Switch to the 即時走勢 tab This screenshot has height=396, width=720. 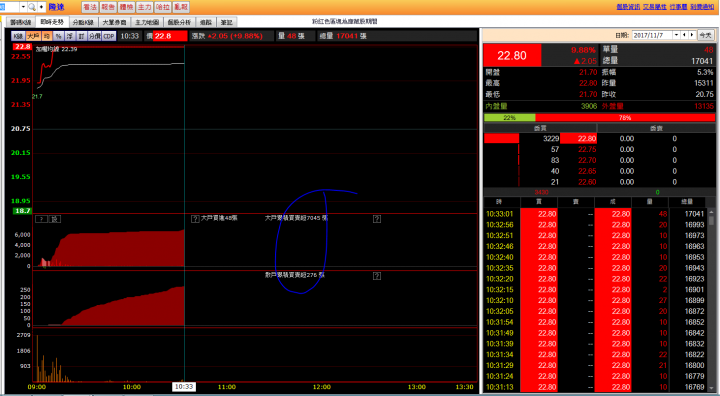pos(52,22)
